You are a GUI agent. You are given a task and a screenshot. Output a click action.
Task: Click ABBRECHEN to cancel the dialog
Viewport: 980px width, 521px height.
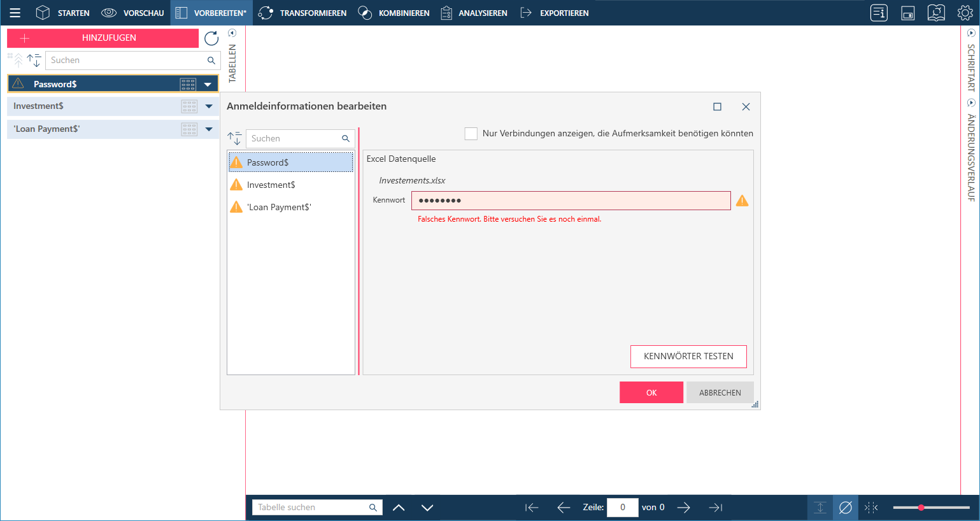pos(720,392)
